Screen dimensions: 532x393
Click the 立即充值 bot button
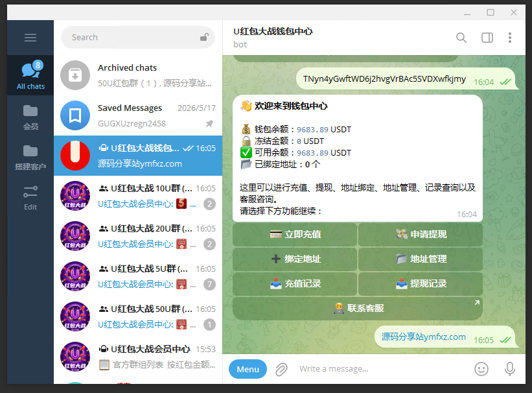pos(295,234)
